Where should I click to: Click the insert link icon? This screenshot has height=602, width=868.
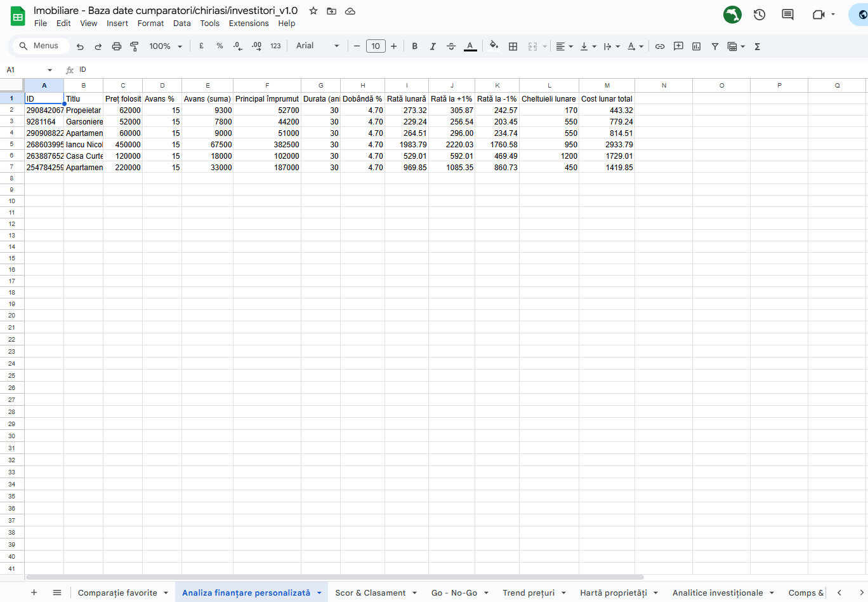click(x=660, y=46)
